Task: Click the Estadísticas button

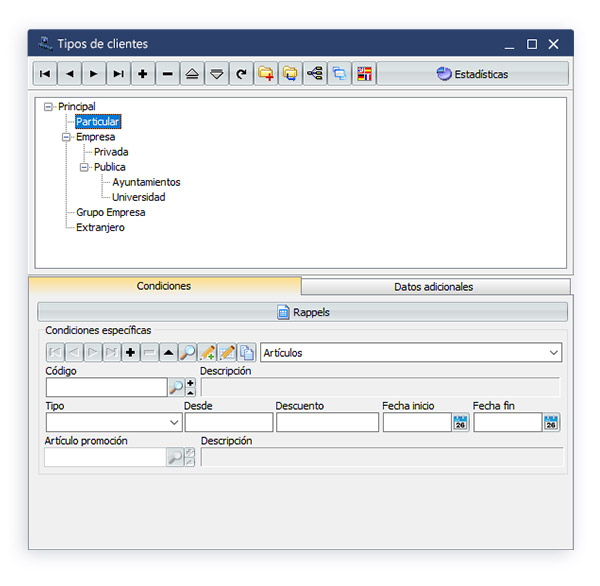Action: click(x=473, y=74)
